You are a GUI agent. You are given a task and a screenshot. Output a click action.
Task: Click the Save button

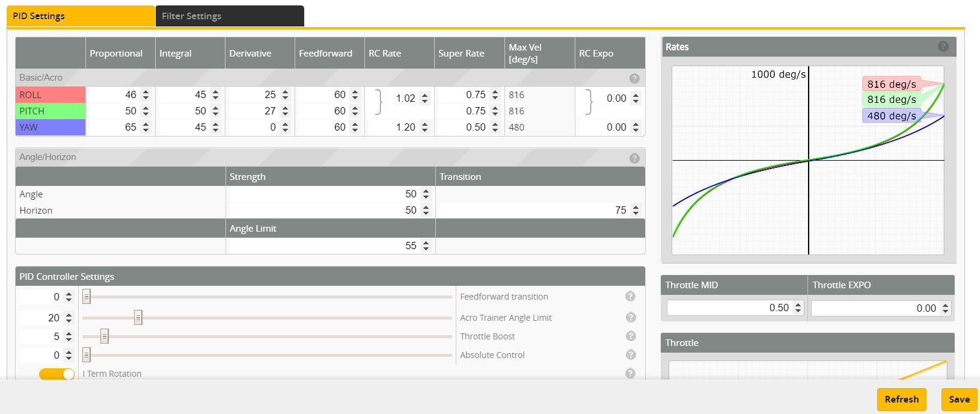coord(959,400)
